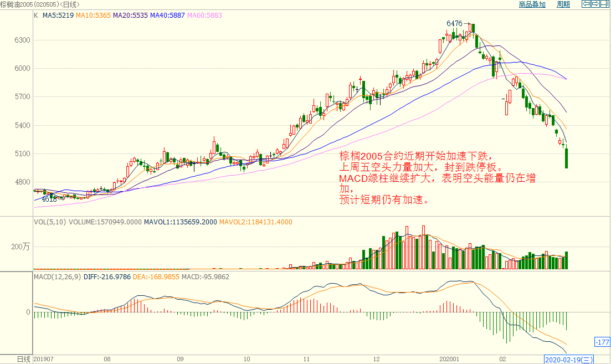Image resolution: width=611 pixels, height=364 pixels.
Task: Click the 2020-02-19 date marker
Action: pyautogui.click(x=569, y=359)
